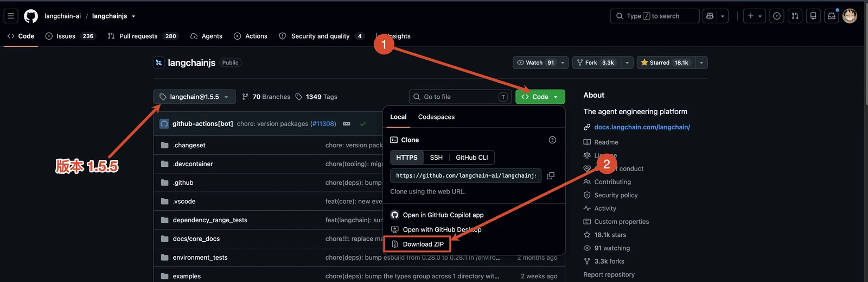Go to the GitHub home logo
This screenshot has height=282, width=868.
31,16
